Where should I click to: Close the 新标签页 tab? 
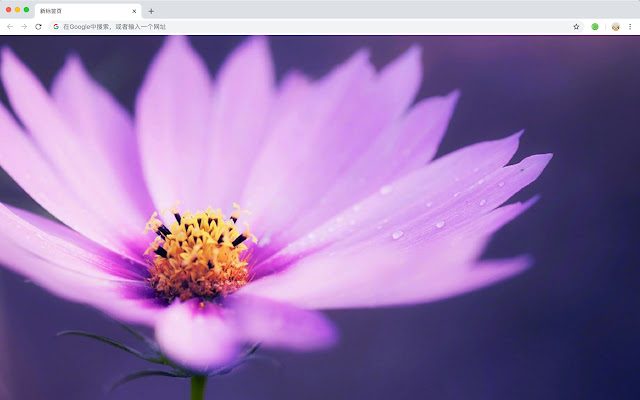pyautogui.click(x=134, y=11)
